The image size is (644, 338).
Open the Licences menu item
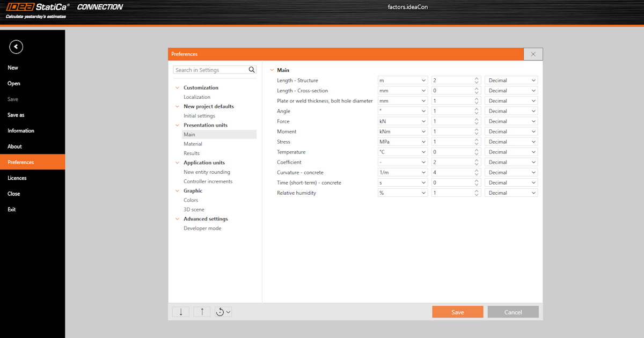[17, 178]
